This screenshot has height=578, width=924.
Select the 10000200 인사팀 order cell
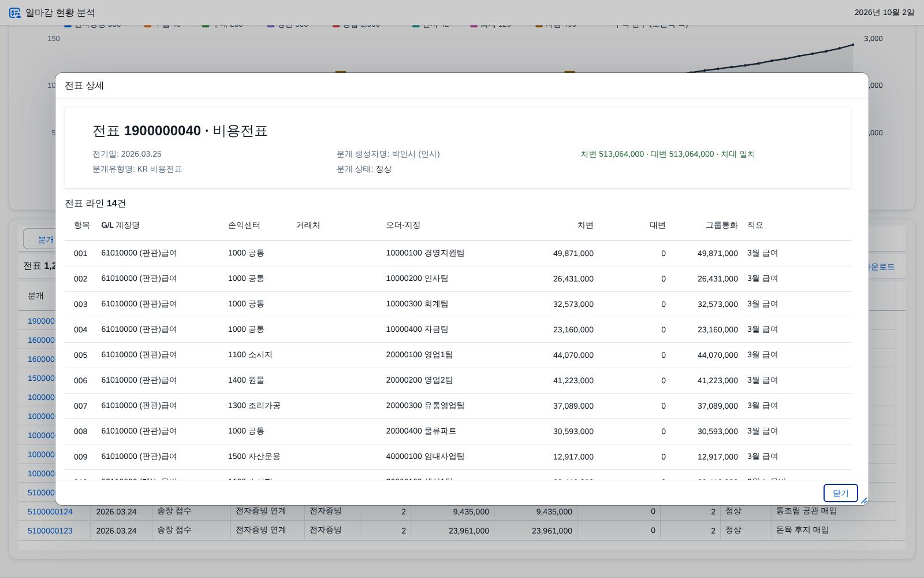pos(417,279)
